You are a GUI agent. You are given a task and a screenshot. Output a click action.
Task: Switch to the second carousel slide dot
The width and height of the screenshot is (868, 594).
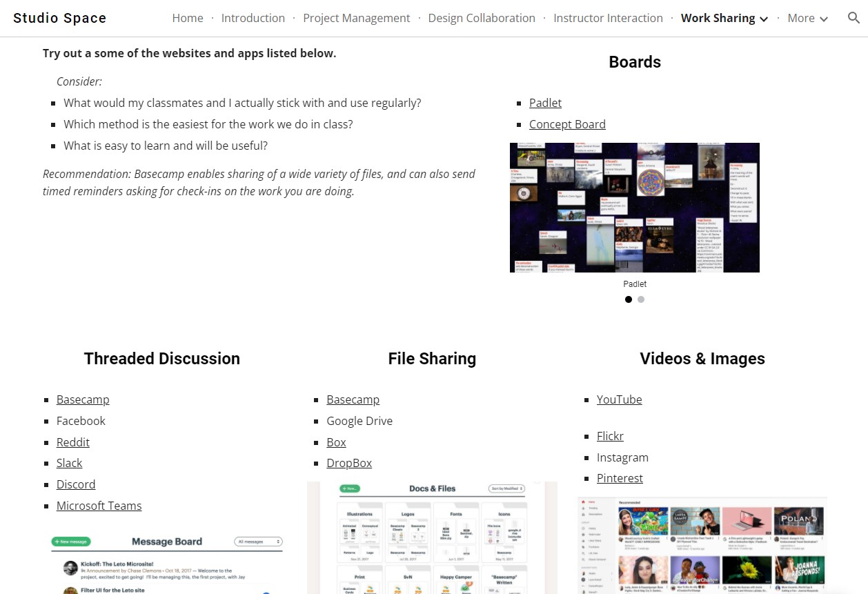pyautogui.click(x=641, y=299)
